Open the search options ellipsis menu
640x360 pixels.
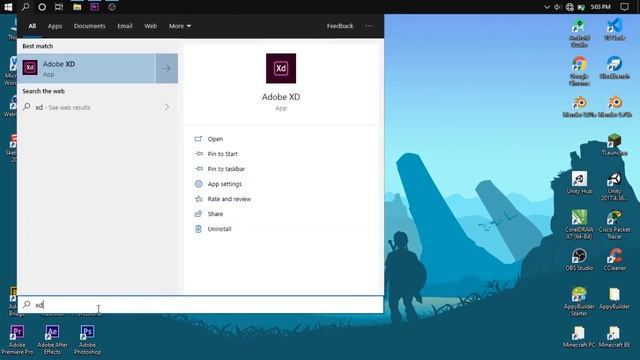click(x=369, y=26)
